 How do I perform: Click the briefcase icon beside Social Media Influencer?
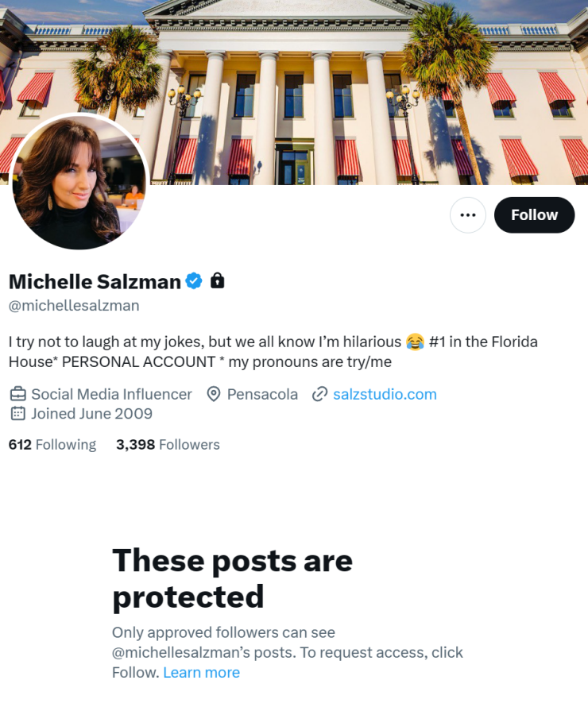18,394
